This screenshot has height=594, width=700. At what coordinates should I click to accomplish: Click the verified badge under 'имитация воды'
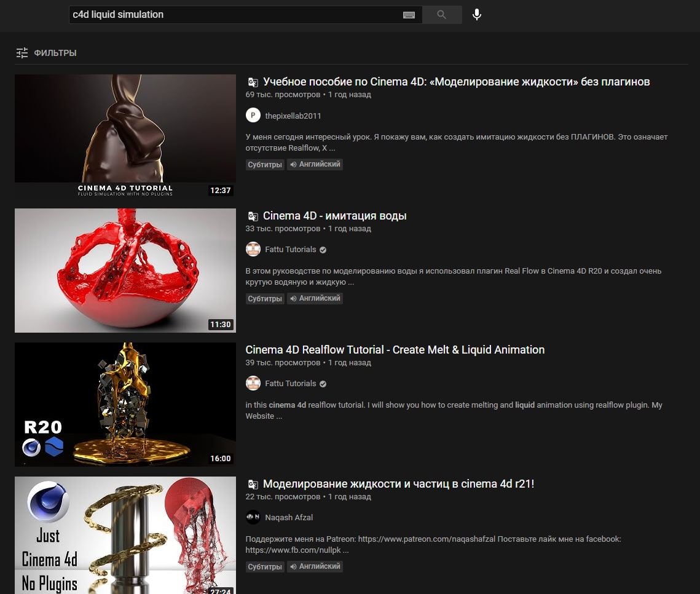(x=323, y=250)
